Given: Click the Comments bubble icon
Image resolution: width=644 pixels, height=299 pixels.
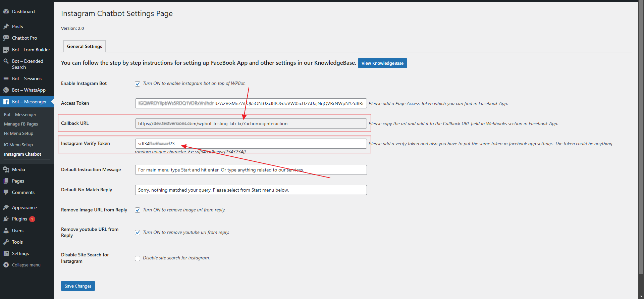Looking at the screenshot, I should pyautogui.click(x=6, y=192).
